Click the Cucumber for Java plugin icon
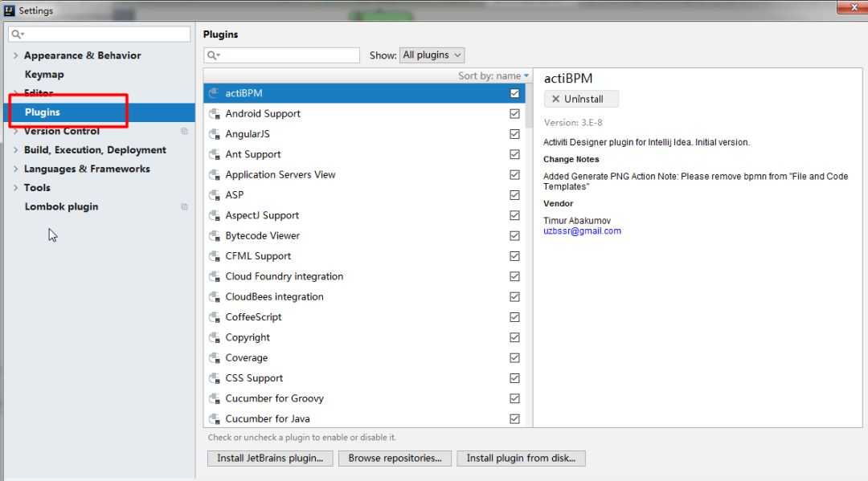This screenshot has width=868, height=481. 215,419
